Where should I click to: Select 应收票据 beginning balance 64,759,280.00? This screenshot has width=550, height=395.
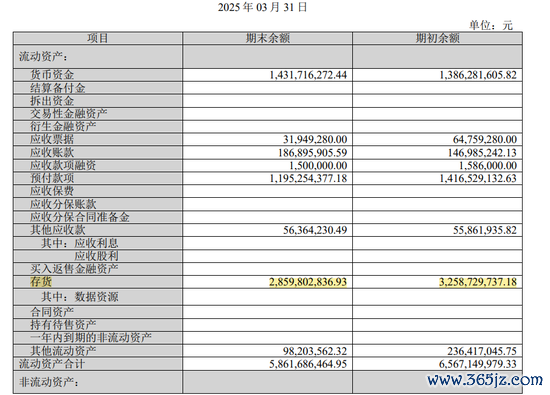485,140
